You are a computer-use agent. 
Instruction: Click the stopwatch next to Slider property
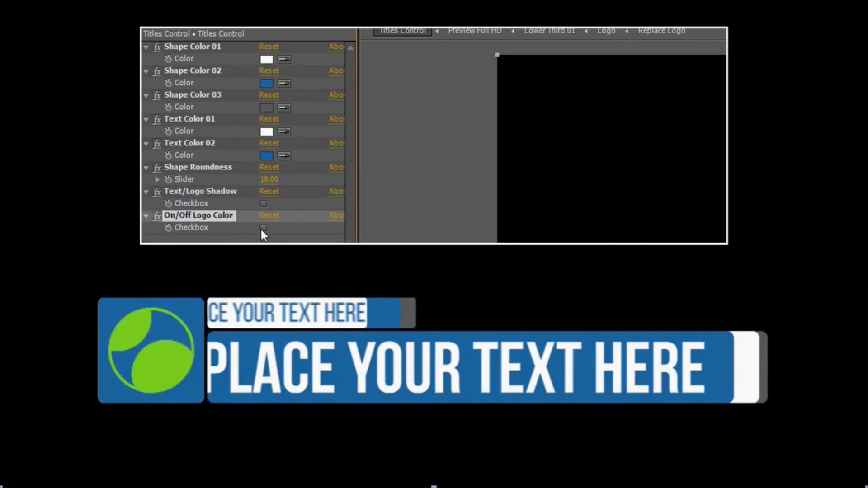(168, 179)
